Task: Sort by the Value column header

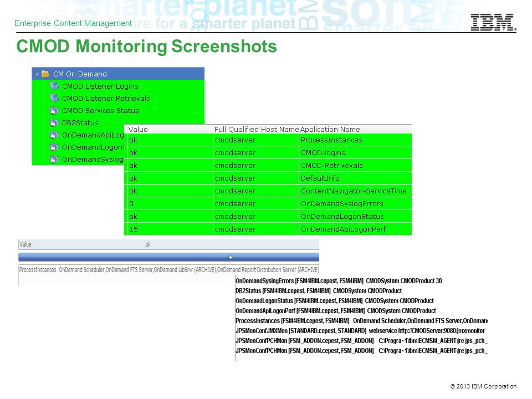Action: [x=169, y=129]
